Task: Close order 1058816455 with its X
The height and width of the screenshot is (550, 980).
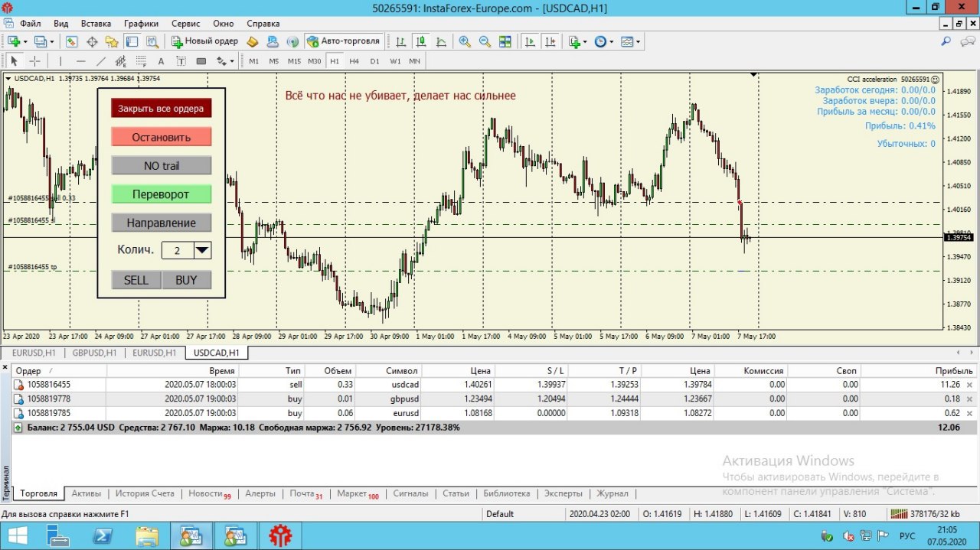Action: [969, 385]
